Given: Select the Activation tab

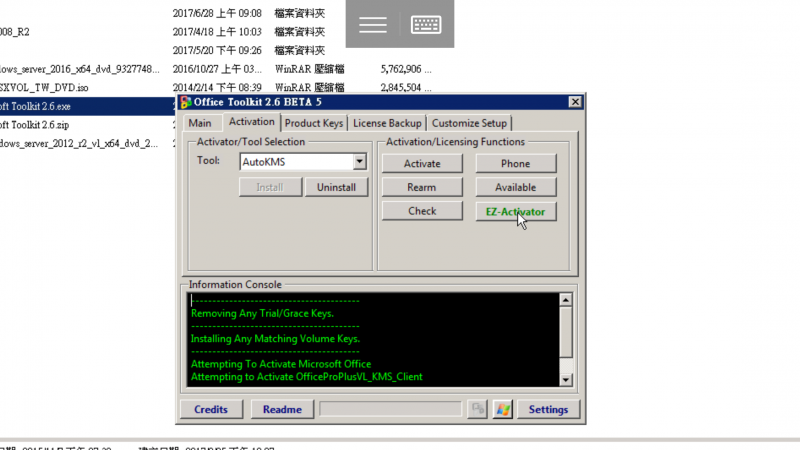Looking at the screenshot, I should tap(252, 121).
